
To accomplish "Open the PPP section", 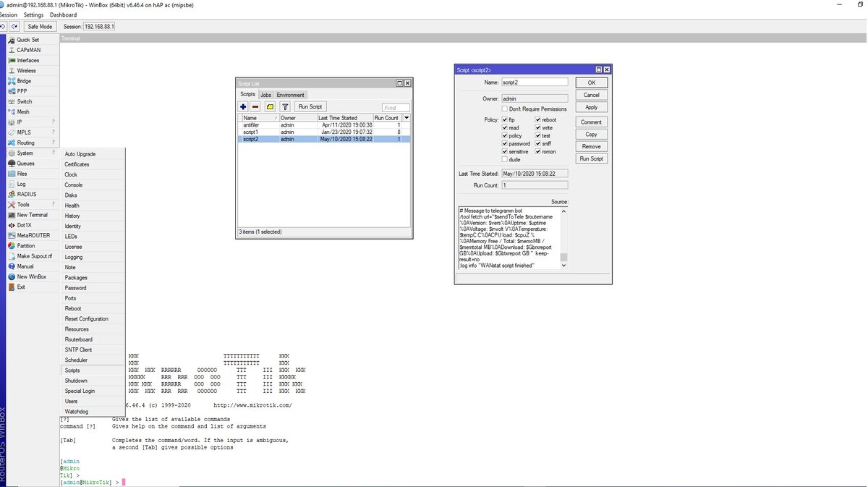I will 22,91.
